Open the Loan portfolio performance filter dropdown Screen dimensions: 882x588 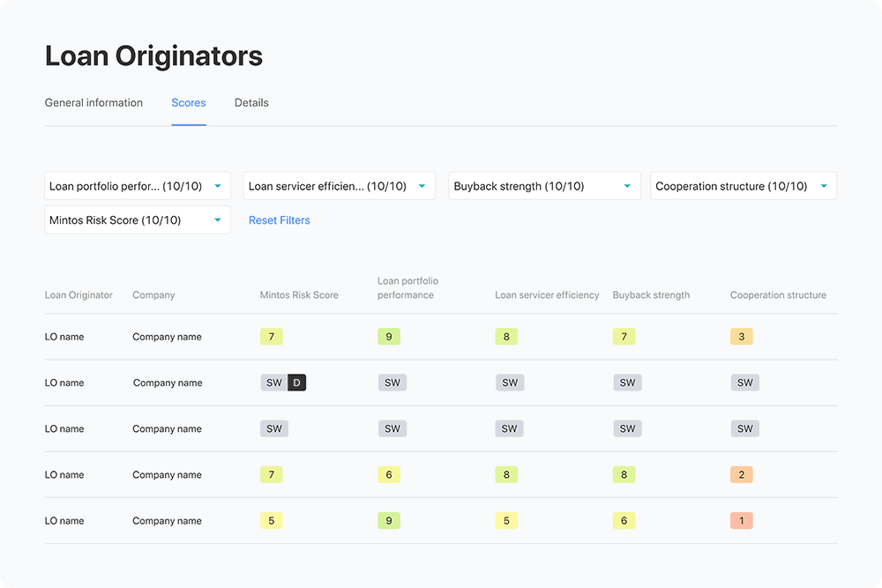click(x=138, y=186)
